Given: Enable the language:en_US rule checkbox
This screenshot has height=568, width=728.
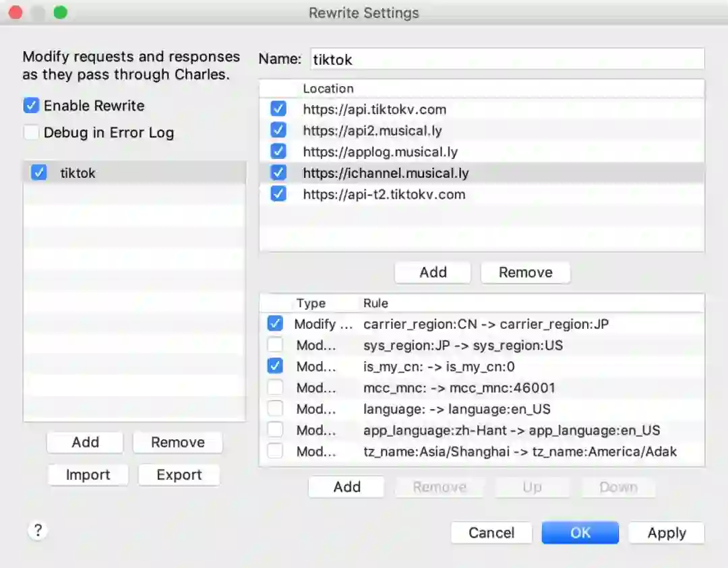Looking at the screenshot, I should click(275, 408).
